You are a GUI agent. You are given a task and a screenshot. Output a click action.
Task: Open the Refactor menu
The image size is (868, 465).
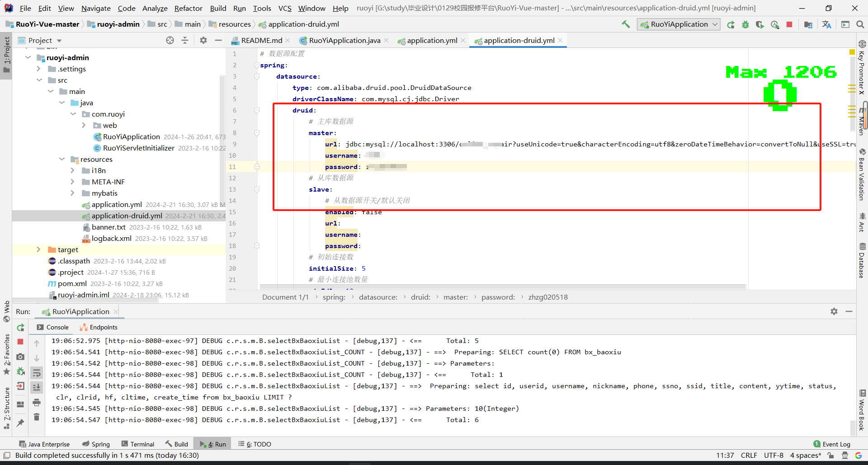(189, 8)
